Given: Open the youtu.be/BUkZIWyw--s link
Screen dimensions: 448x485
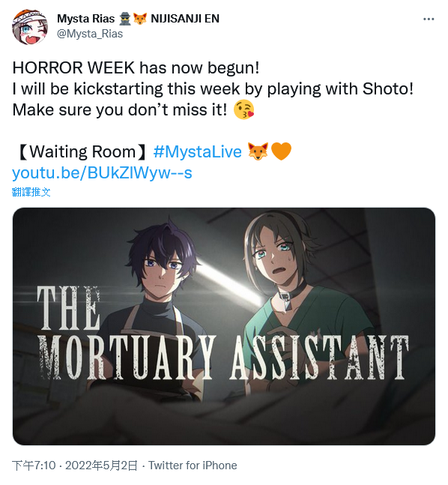Looking at the screenshot, I should (x=102, y=172).
